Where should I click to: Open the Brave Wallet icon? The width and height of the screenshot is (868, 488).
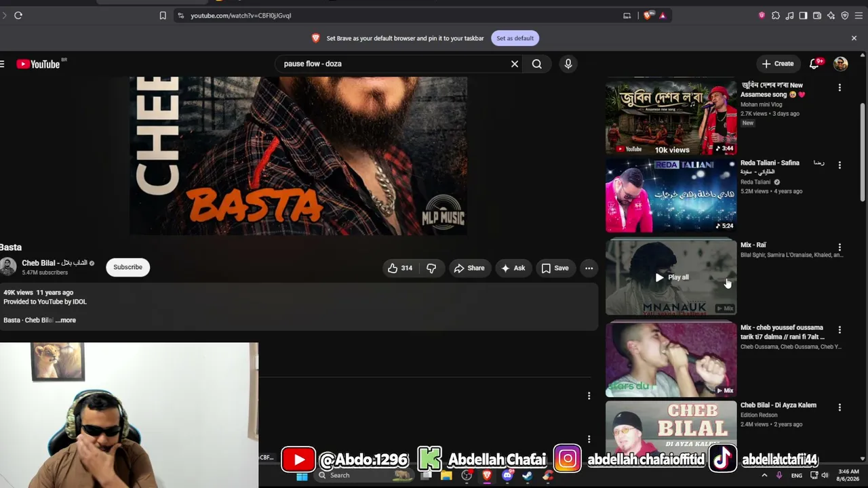pos(817,16)
